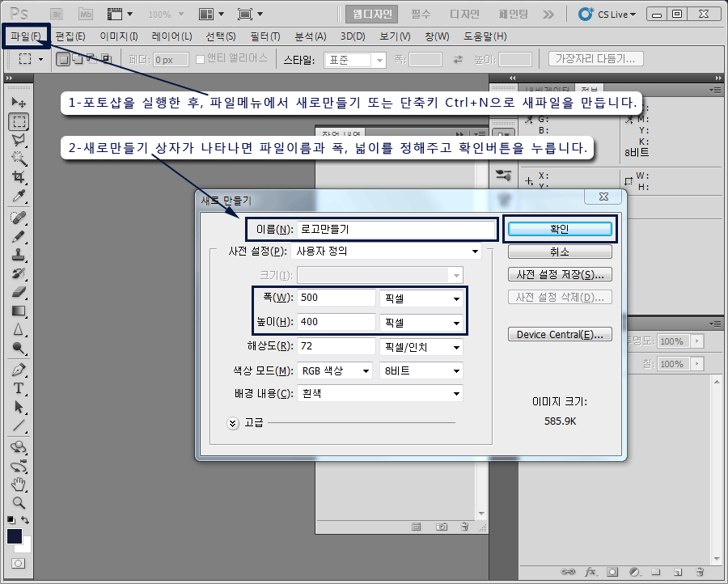Open the 편집(E) menu

pyautogui.click(x=70, y=36)
